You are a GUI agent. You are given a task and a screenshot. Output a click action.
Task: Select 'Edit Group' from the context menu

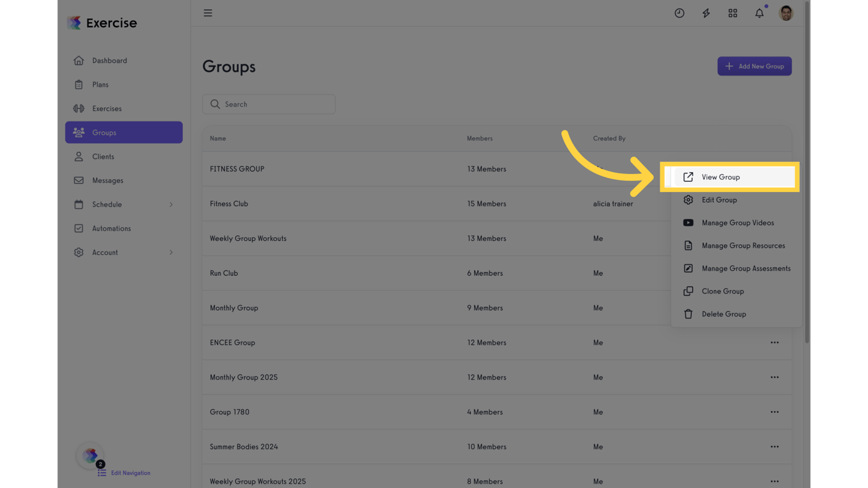[x=719, y=200]
